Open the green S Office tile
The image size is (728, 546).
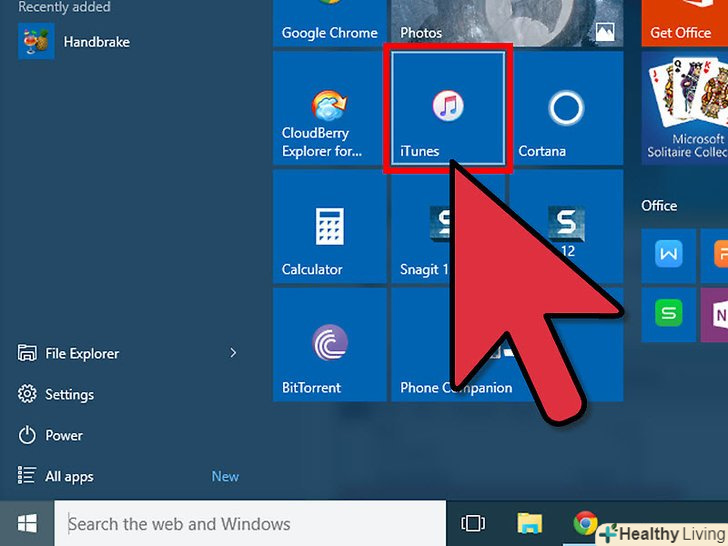(669, 315)
